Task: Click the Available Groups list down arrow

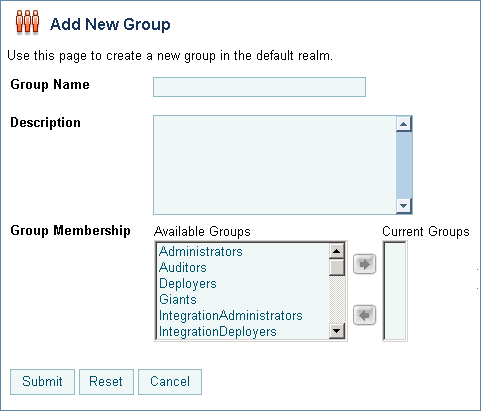Action: click(x=336, y=331)
